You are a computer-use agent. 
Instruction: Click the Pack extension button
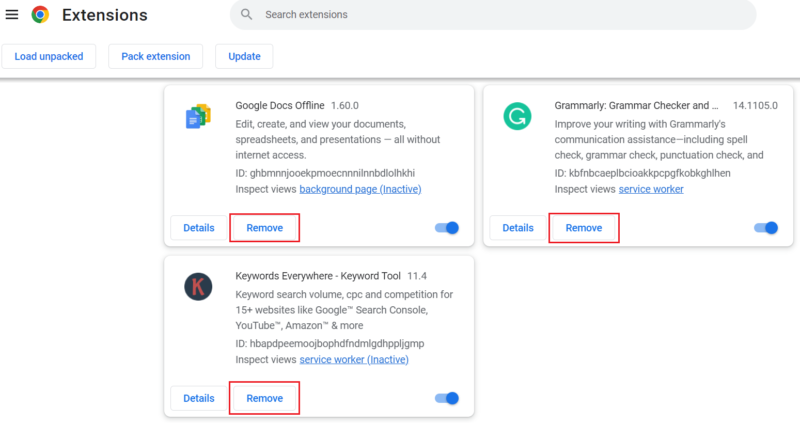(155, 56)
